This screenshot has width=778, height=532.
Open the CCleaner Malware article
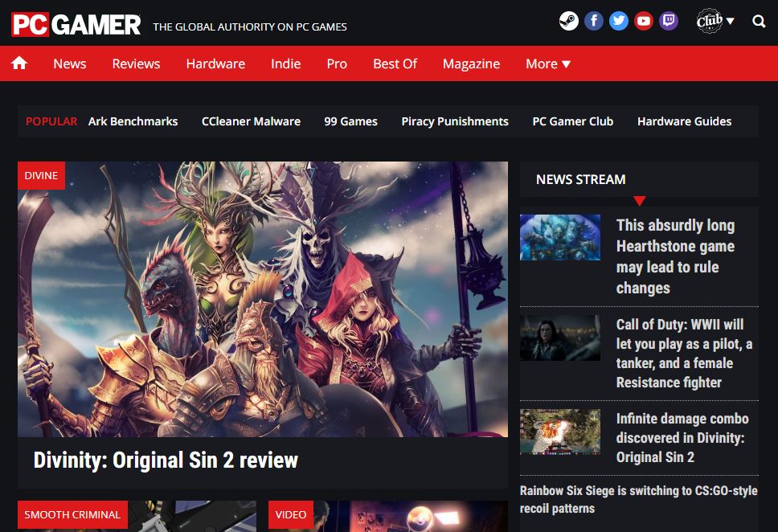click(x=249, y=121)
